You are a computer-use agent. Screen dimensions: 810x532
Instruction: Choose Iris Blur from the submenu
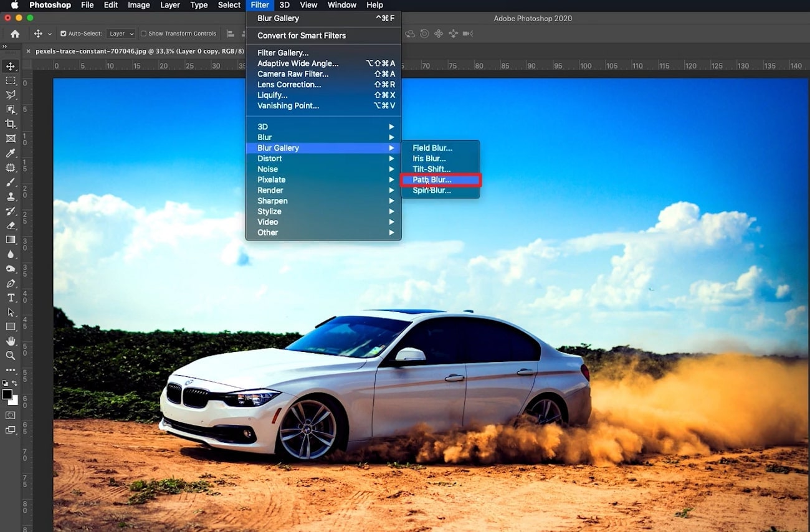[441, 158]
